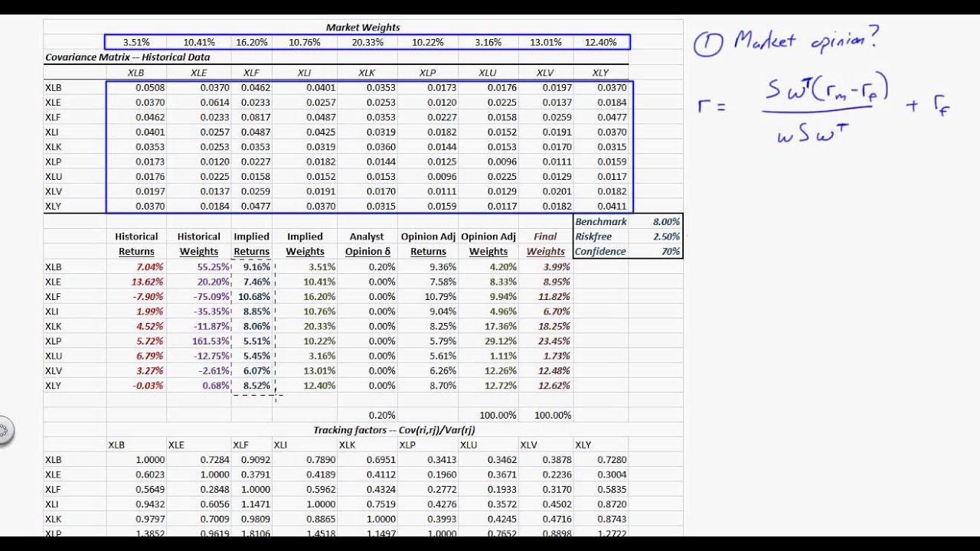Click XLB final weight 3.99%

[x=556, y=266]
